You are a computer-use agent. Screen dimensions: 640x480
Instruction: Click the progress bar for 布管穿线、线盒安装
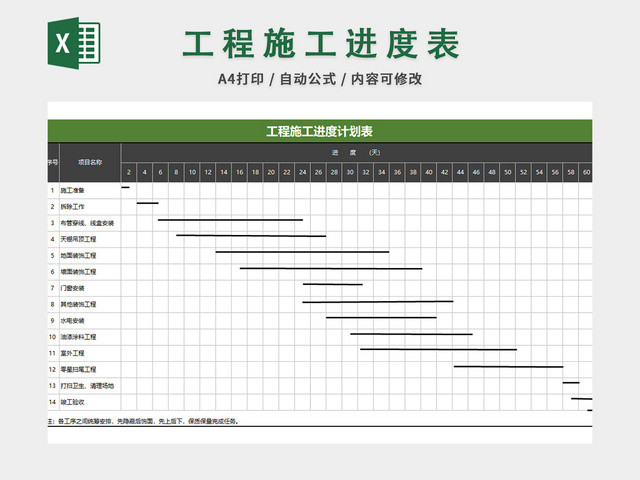click(x=230, y=220)
